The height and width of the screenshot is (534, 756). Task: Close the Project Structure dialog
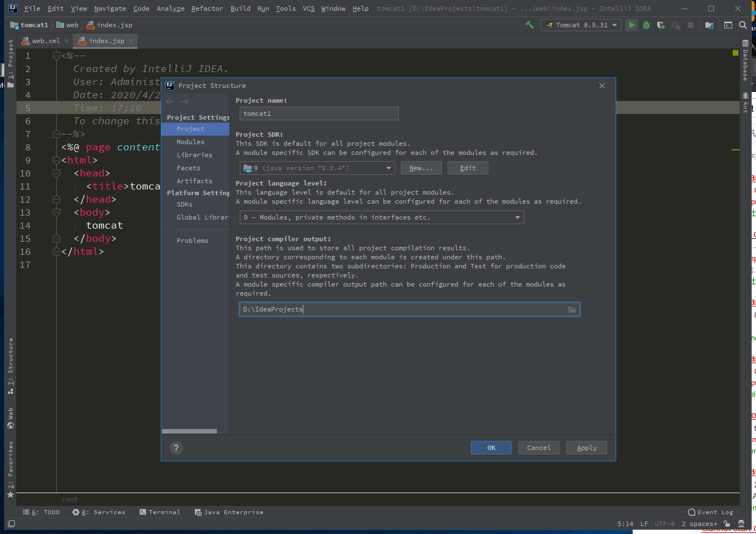(602, 86)
